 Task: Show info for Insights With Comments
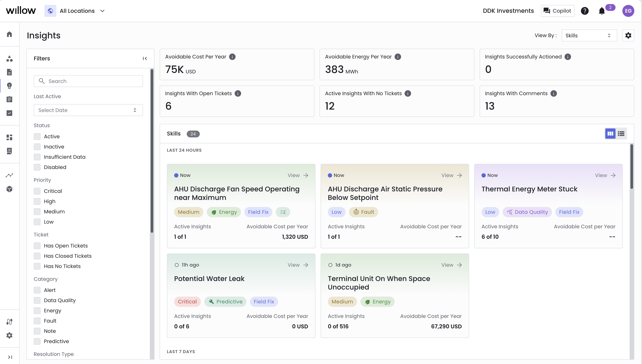coord(554,93)
